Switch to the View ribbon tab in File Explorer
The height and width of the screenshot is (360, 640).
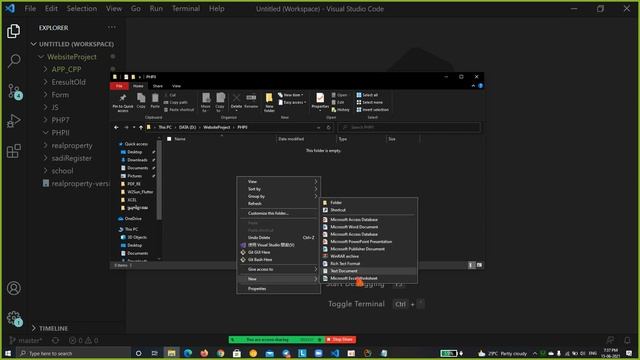(176, 86)
